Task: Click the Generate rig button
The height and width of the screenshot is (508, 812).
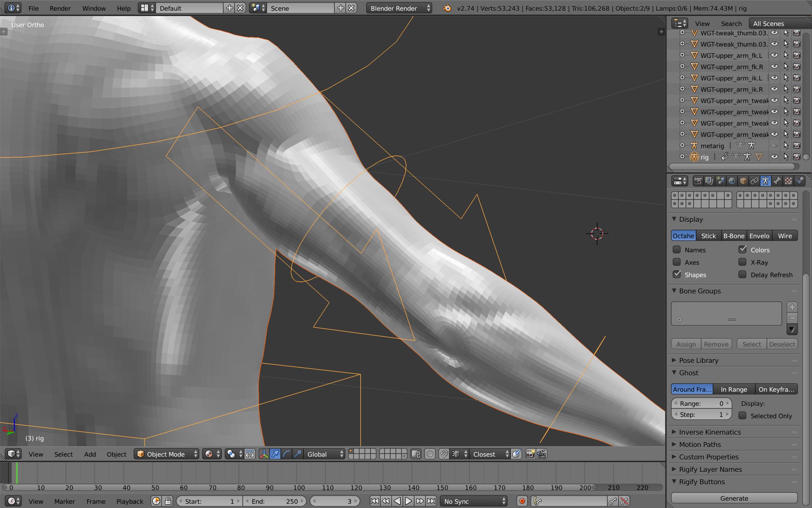Action: pos(734,498)
